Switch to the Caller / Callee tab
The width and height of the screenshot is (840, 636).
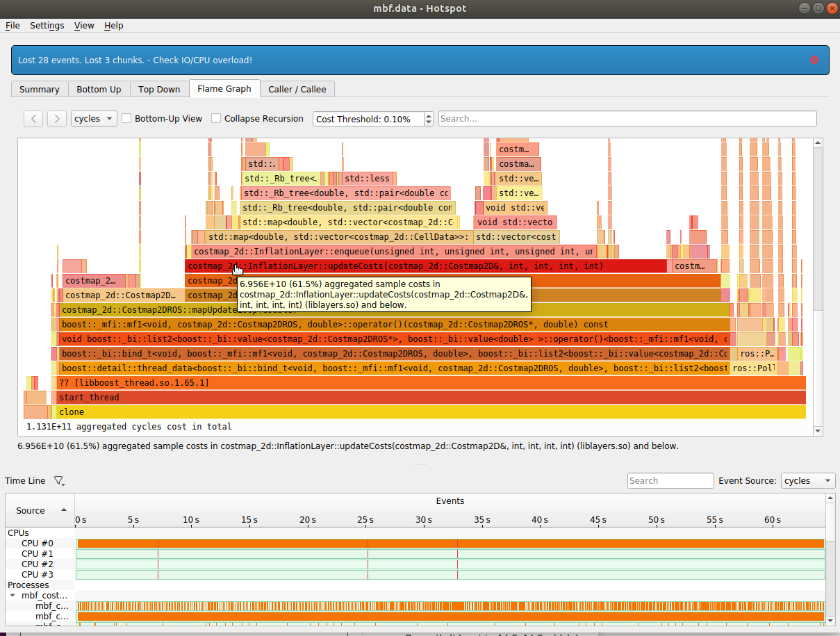coord(298,89)
